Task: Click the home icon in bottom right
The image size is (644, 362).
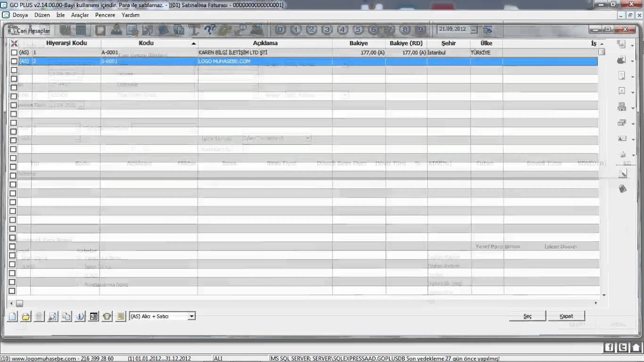Action: (636, 347)
